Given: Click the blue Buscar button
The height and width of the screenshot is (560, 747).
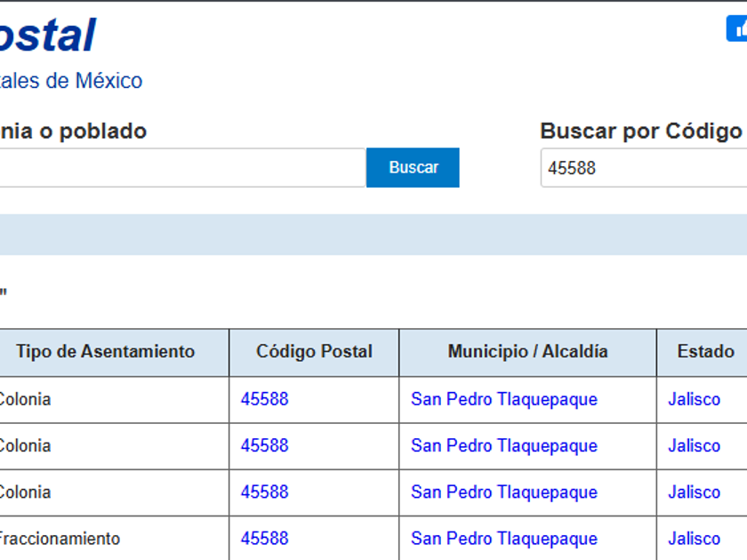Looking at the screenshot, I should point(413,168).
